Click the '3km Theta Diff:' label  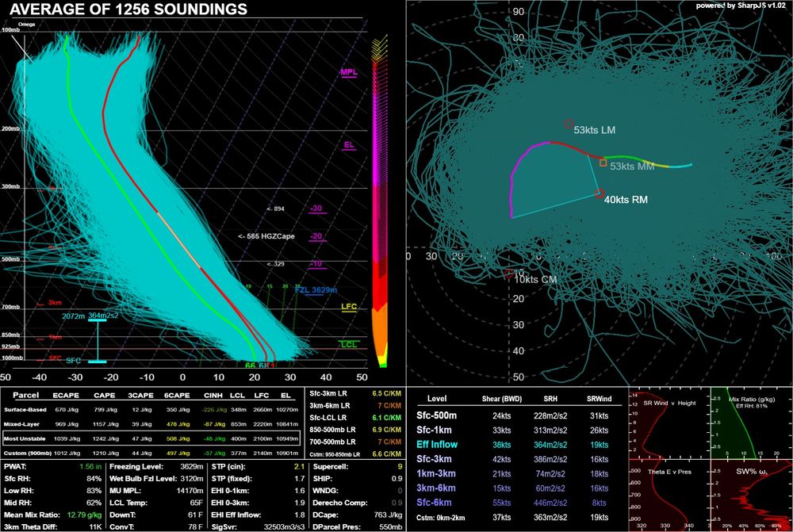(31, 527)
